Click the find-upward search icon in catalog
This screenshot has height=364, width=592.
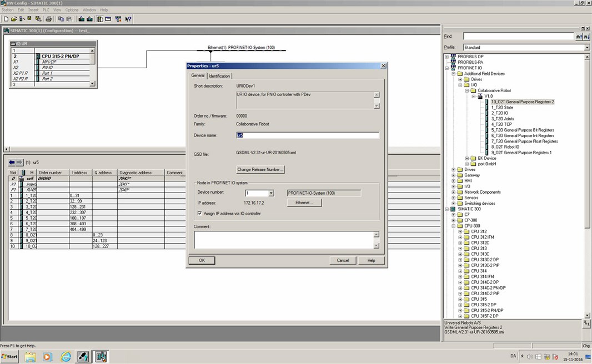point(579,37)
